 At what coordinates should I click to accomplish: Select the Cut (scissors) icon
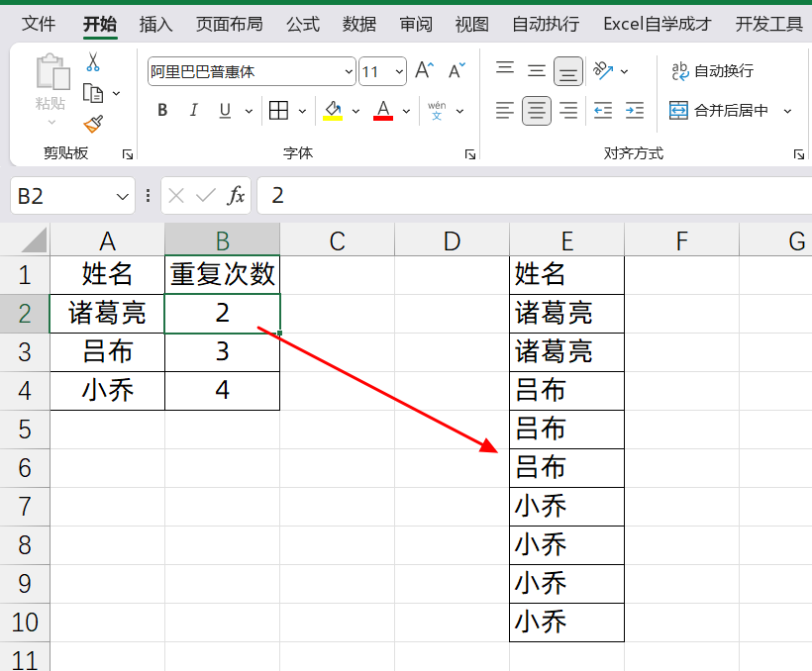(x=95, y=61)
